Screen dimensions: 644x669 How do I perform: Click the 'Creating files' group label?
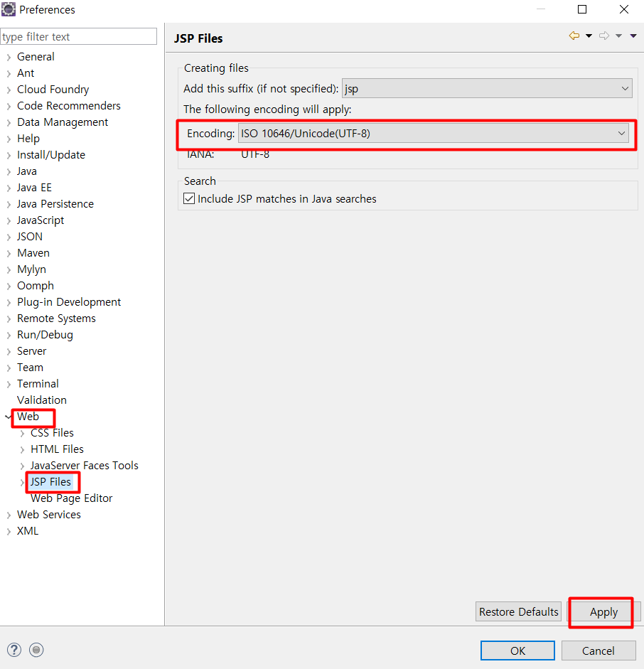[216, 68]
